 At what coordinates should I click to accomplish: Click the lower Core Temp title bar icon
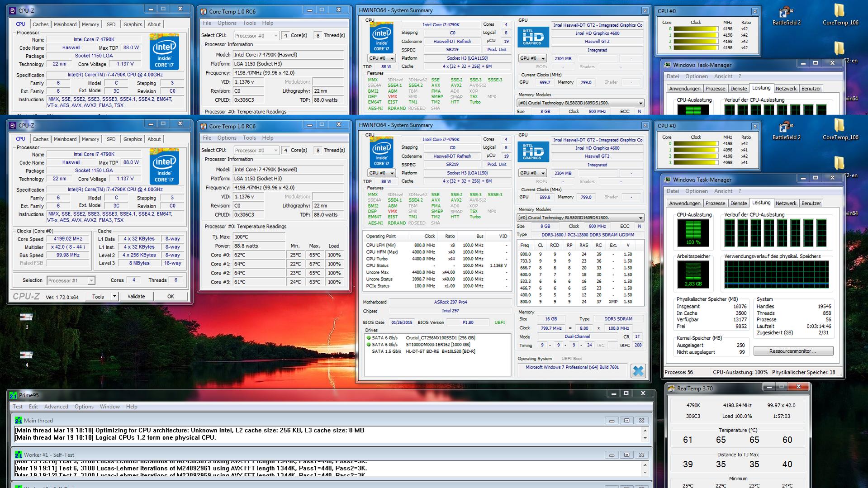tap(204, 126)
